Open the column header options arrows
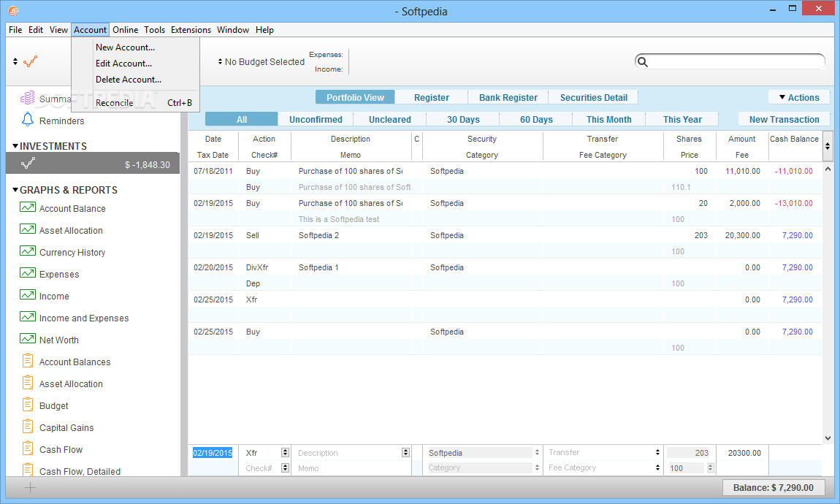Image resolution: width=840 pixels, height=504 pixels. 828,146
